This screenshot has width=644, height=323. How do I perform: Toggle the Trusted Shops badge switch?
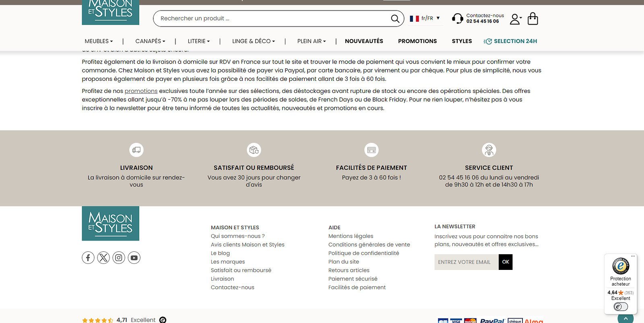click(x=621, y=307)
